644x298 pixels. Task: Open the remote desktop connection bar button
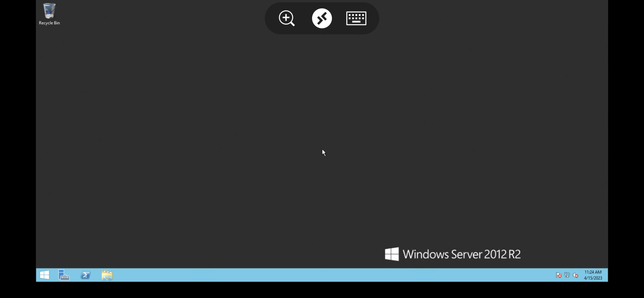[322, 18]
